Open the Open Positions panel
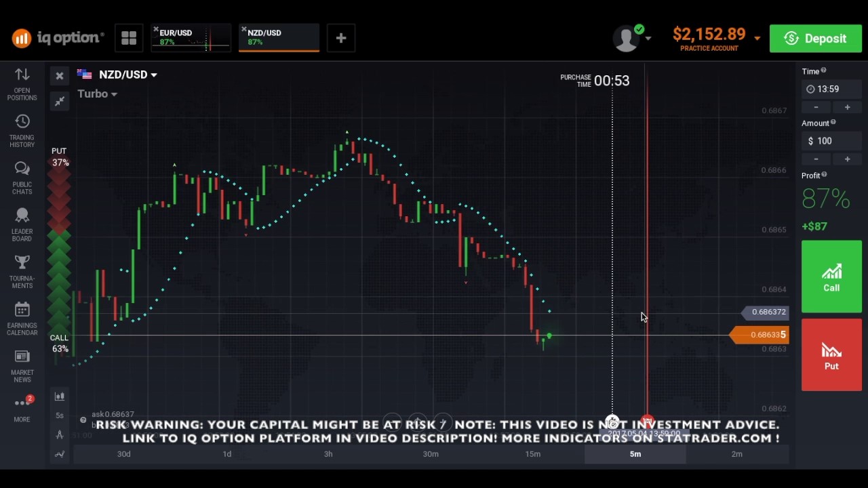Image resolution: width=868 pixels, height=488 pixels. [22, 84]
